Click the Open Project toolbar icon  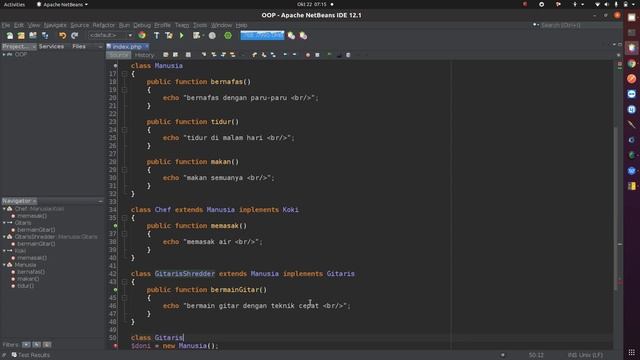(33, 36)
